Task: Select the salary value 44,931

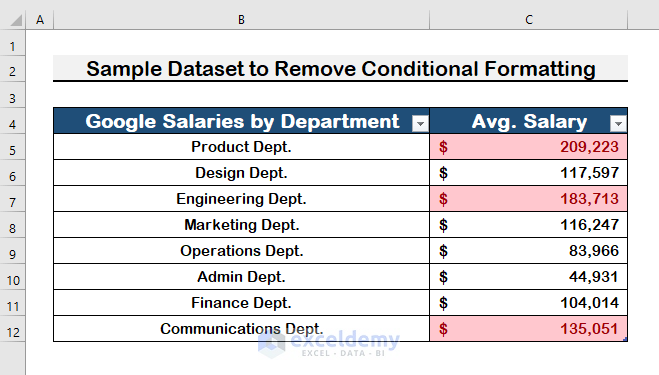Action: 529,277
